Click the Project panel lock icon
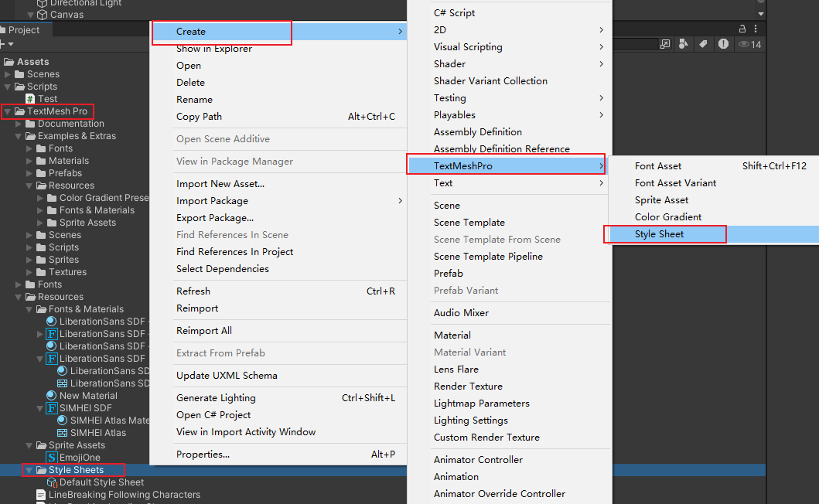Viewport: 819px width, 504px height. tap(742, 29)
